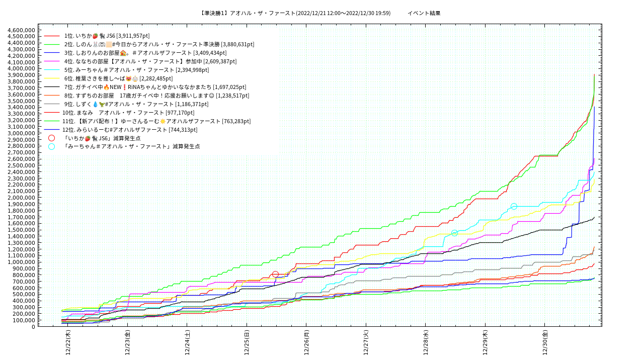This screenshot has height=362, width=644.
Task: Click x-axis date label 12/25(日)
Action: [x=247, y=342]
